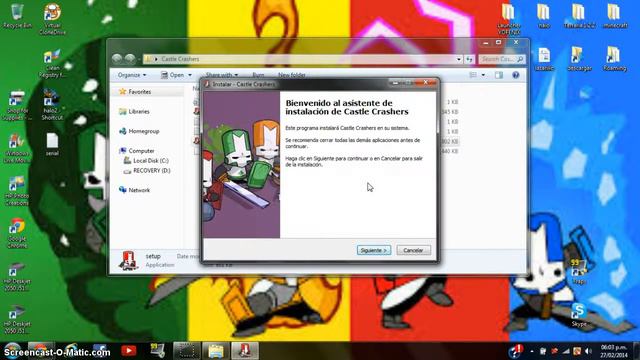Open the dropdown arrow next to Open
This screenshot has height=360, width=640.
pos(190,75)
